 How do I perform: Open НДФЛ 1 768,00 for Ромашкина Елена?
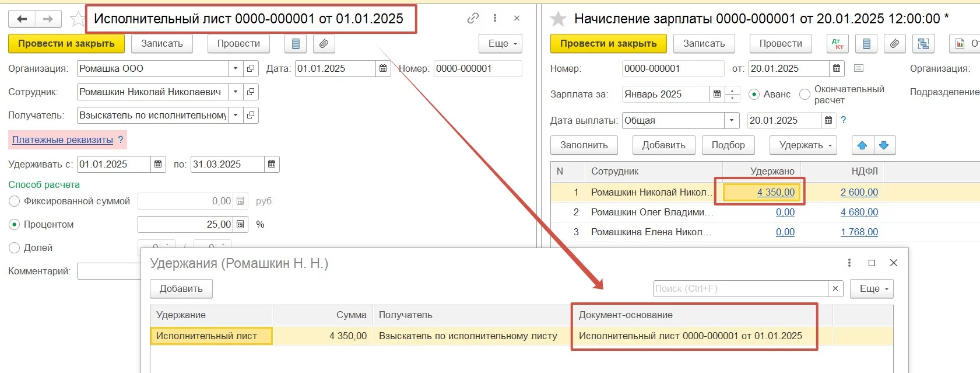point(859,232)
